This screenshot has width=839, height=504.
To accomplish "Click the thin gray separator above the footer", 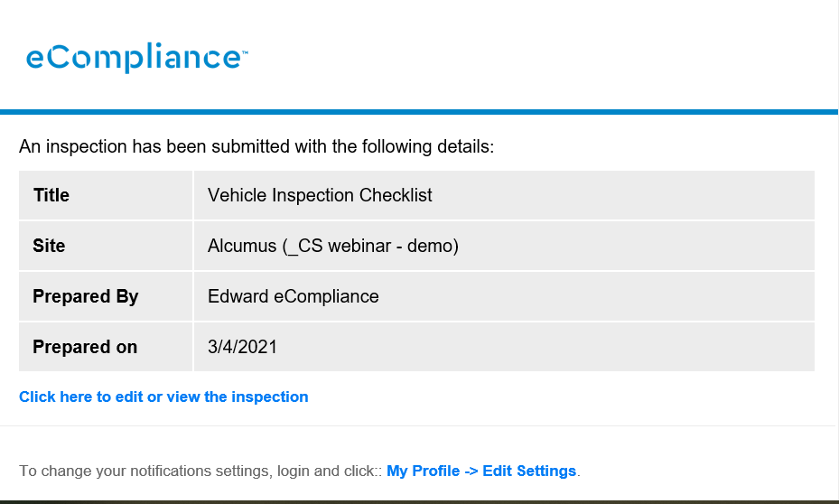I will 417,426.
